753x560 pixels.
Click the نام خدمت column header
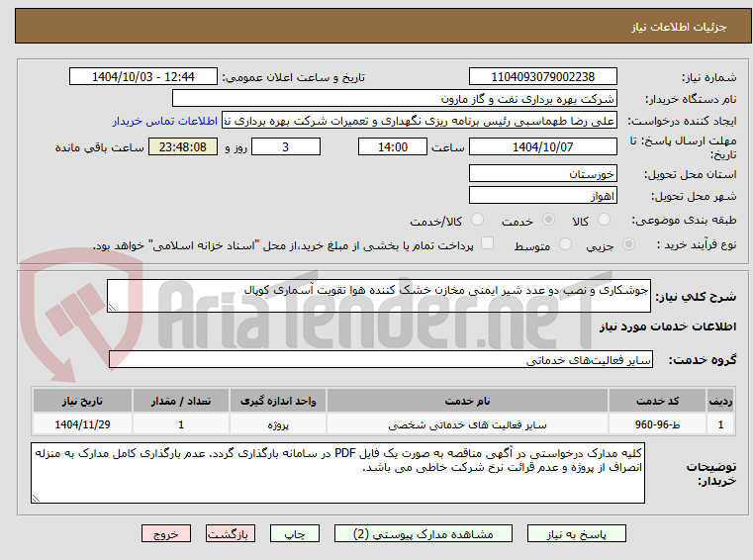(467, 401)
